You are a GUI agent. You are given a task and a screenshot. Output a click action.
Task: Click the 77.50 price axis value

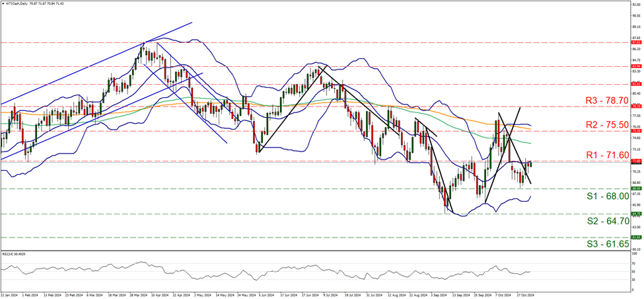(636, 116)
